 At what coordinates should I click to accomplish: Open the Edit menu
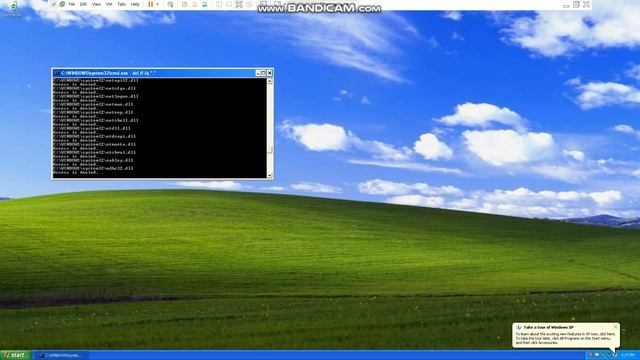click(83, 4)
